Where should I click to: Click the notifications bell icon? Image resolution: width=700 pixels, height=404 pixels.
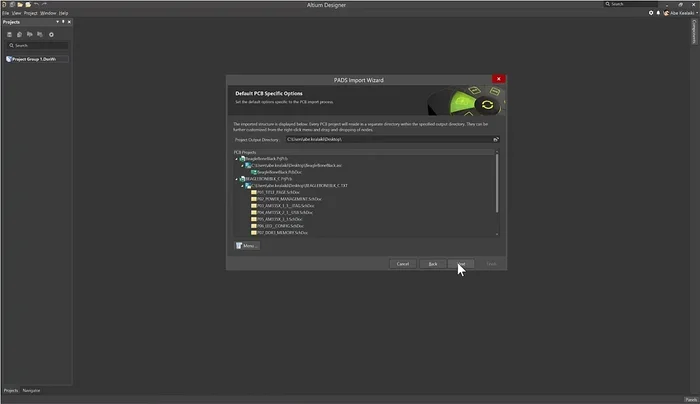(x=660, y=13)
